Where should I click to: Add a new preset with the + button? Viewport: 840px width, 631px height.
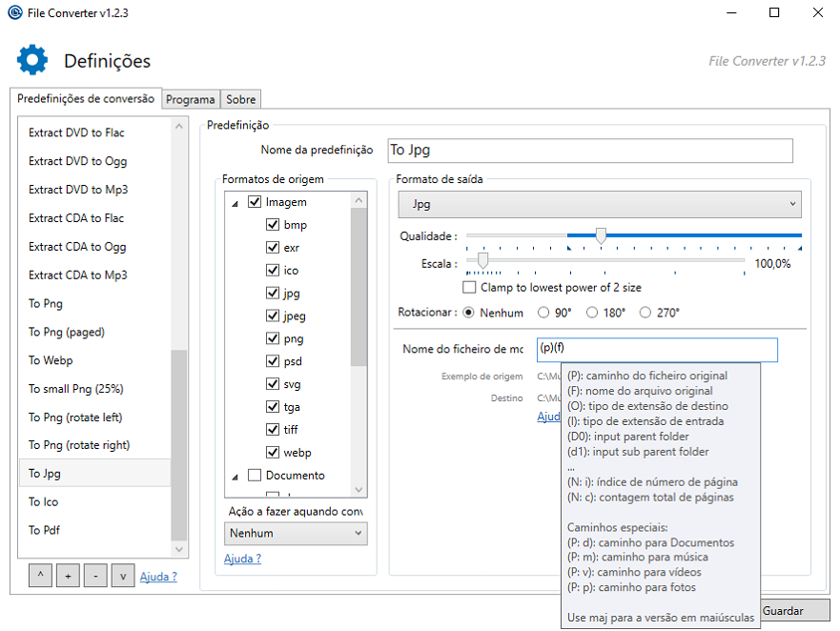click(x=69, y=576)
